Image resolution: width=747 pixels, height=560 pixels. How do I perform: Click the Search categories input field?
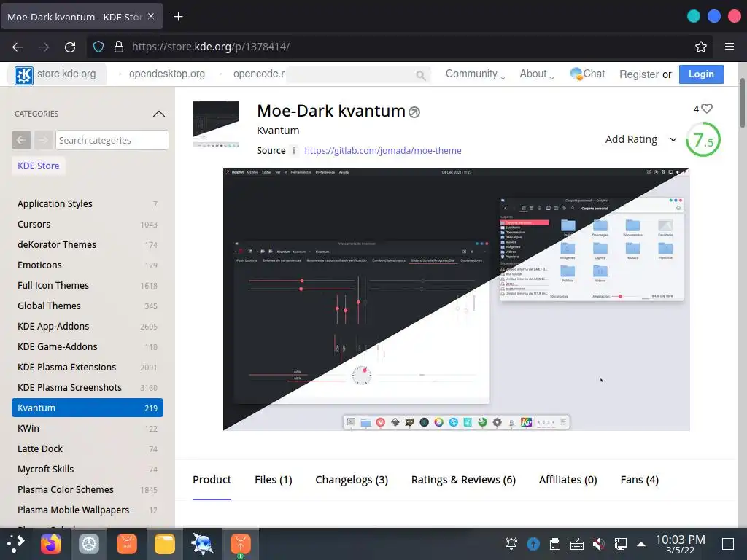tap(112, 140)
